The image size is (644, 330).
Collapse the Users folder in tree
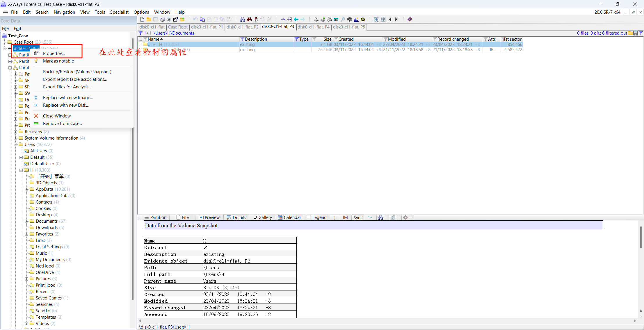(16, 145)
